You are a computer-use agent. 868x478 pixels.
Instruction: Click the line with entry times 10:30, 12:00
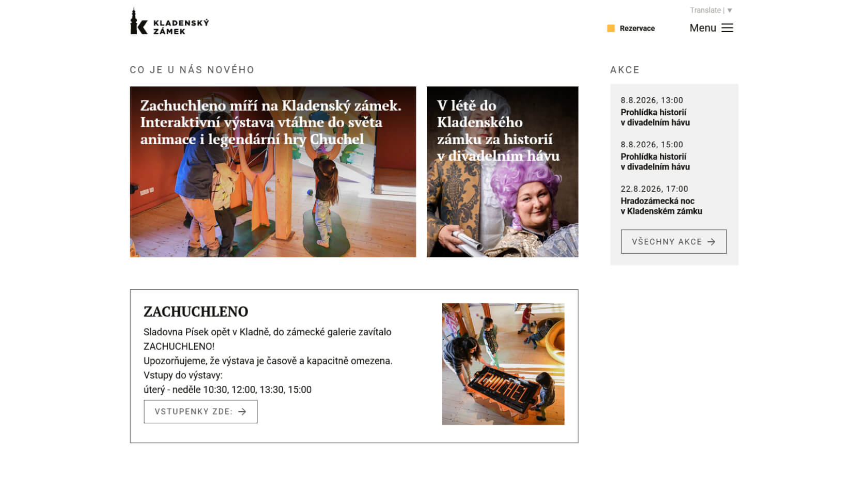click(x=227, y=390)
